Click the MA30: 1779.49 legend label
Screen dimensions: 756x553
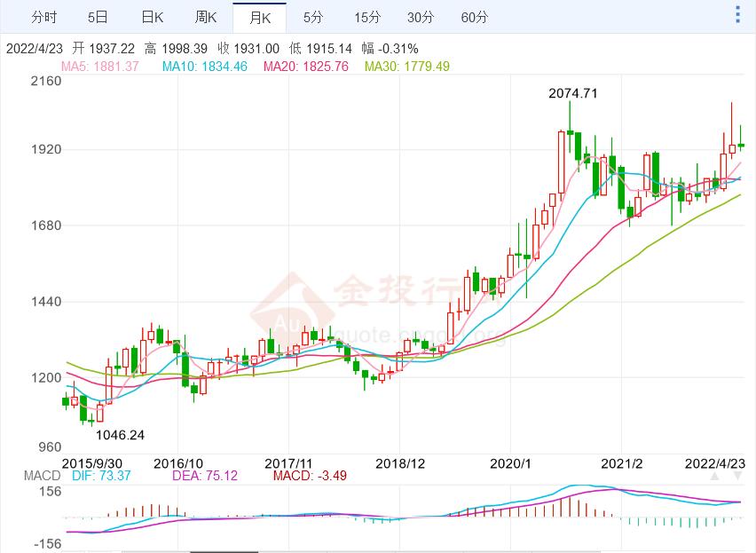point(407,66)
